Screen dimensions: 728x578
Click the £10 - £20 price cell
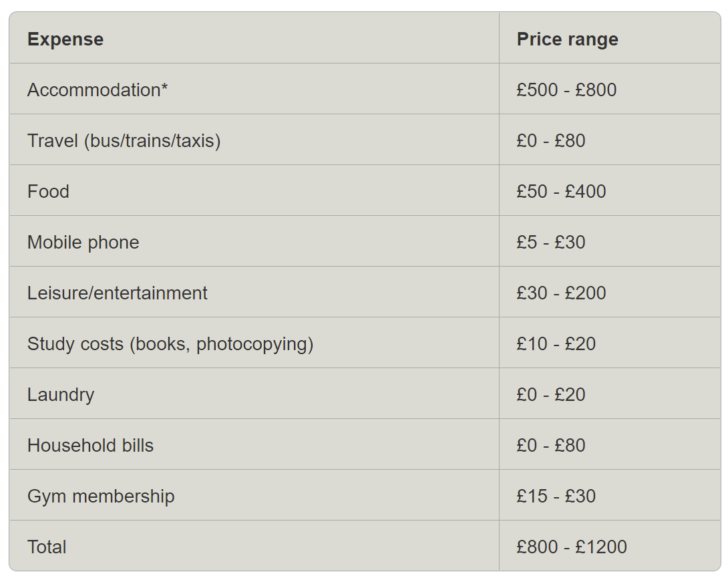coord(610,342)
